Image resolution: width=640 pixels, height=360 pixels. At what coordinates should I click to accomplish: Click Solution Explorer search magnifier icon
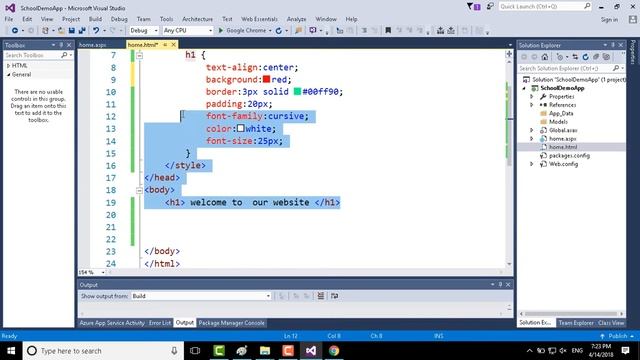point(616,68)
